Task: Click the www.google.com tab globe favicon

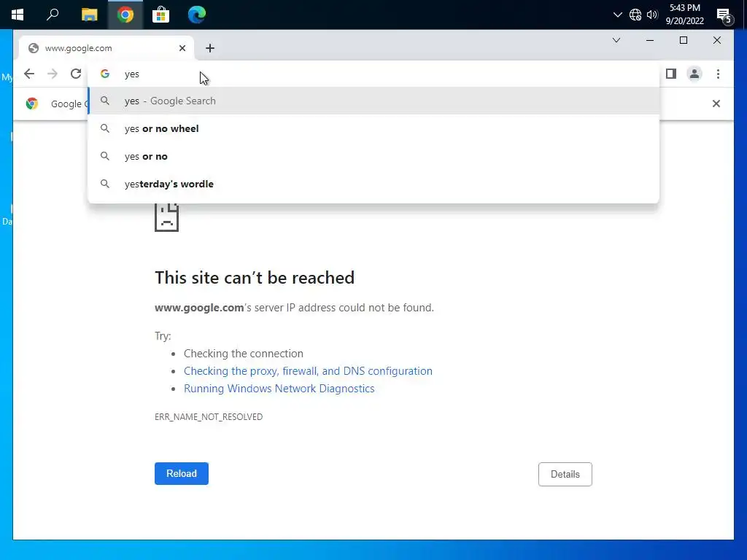Action: coord(34,48)
